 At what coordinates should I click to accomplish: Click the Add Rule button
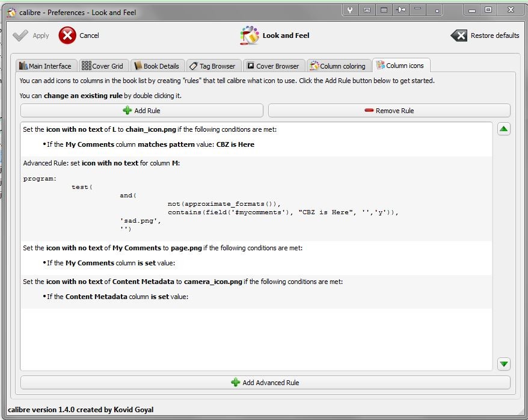[x=142, y=111]
